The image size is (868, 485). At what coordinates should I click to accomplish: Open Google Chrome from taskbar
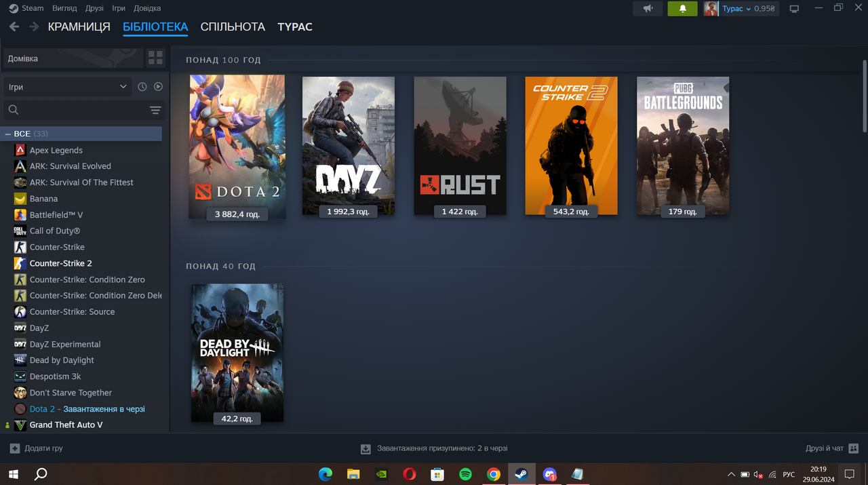click(494, 474)
